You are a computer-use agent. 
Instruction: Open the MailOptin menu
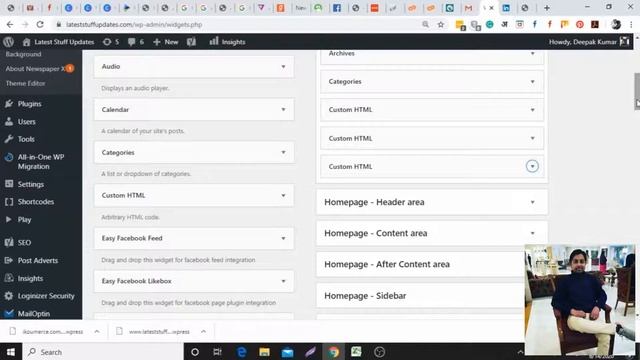click(x=33, y=313)
